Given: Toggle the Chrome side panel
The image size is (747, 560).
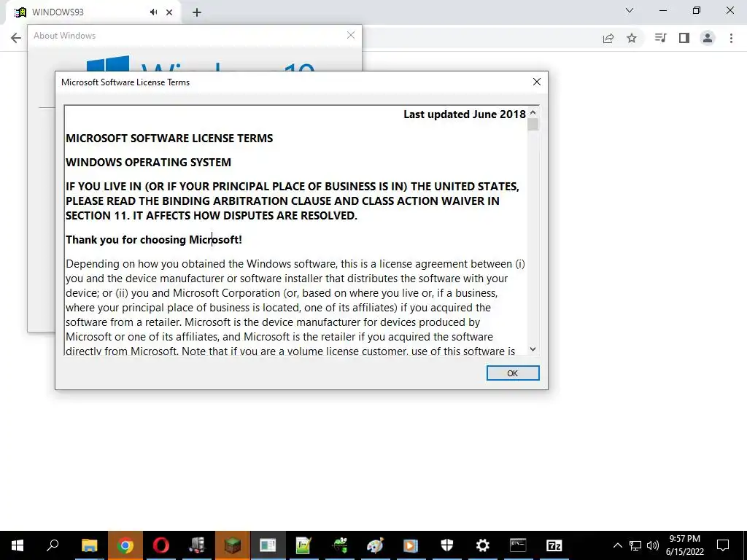Looking at the screenshot, I should (x=684, y=38).
